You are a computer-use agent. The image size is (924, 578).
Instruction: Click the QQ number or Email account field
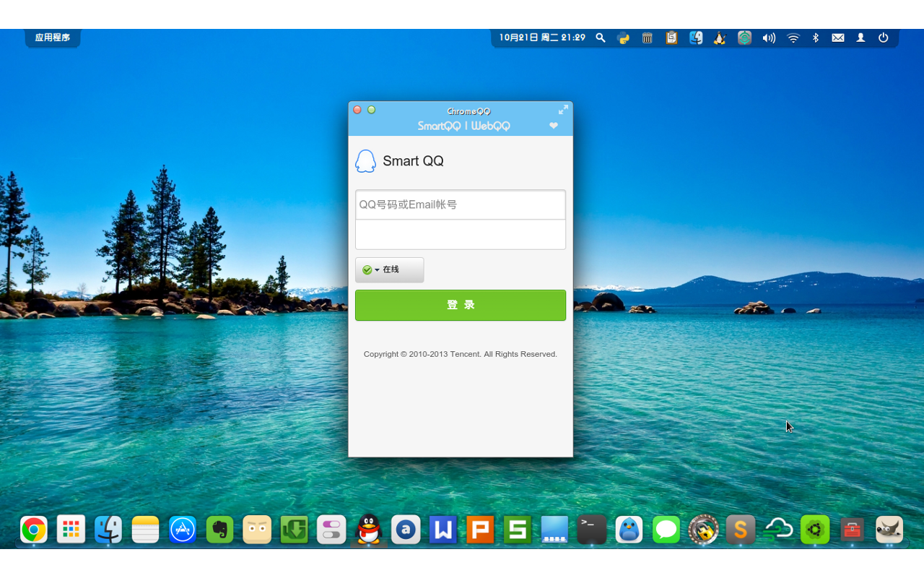(461, 204)
